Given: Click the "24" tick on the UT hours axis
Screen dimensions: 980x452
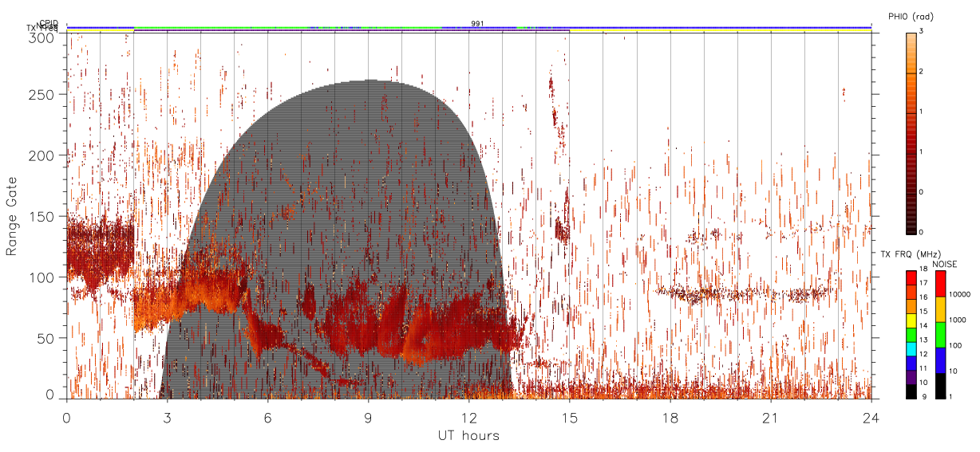Looking at the screenshot, I should pos(871,418).
